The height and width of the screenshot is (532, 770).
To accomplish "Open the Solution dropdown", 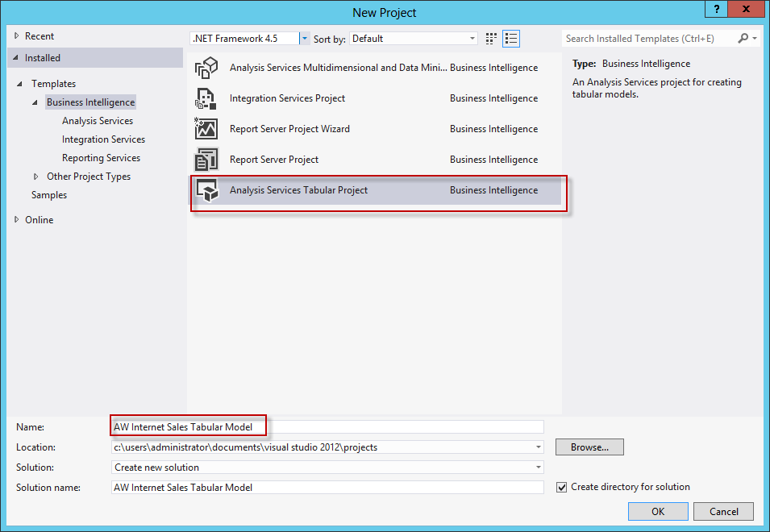I will (x=327, y=468).
